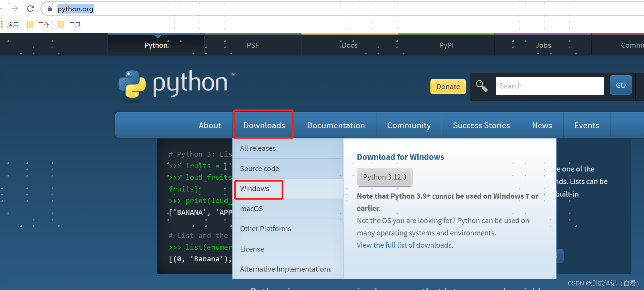The height and width of the screenshot is (290, 644).
Task: Open the 工具 bookmarks folder
Action: pos(69,25)
